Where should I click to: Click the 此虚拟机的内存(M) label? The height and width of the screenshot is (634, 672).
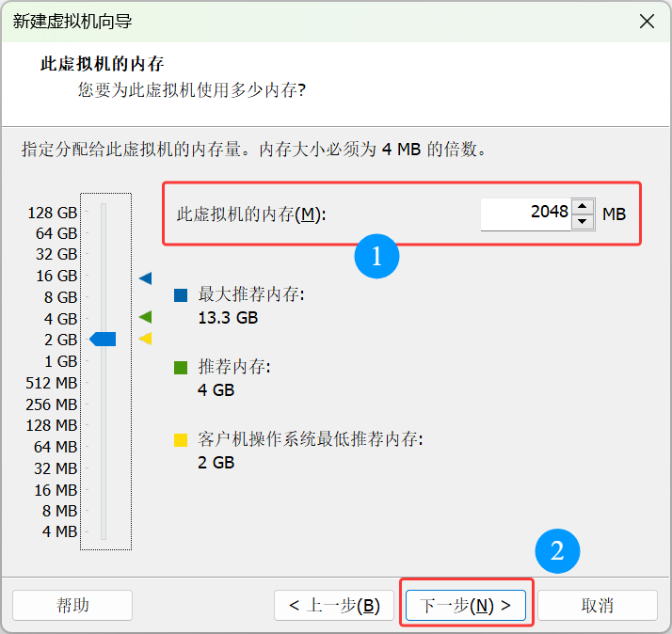(251, 214)
